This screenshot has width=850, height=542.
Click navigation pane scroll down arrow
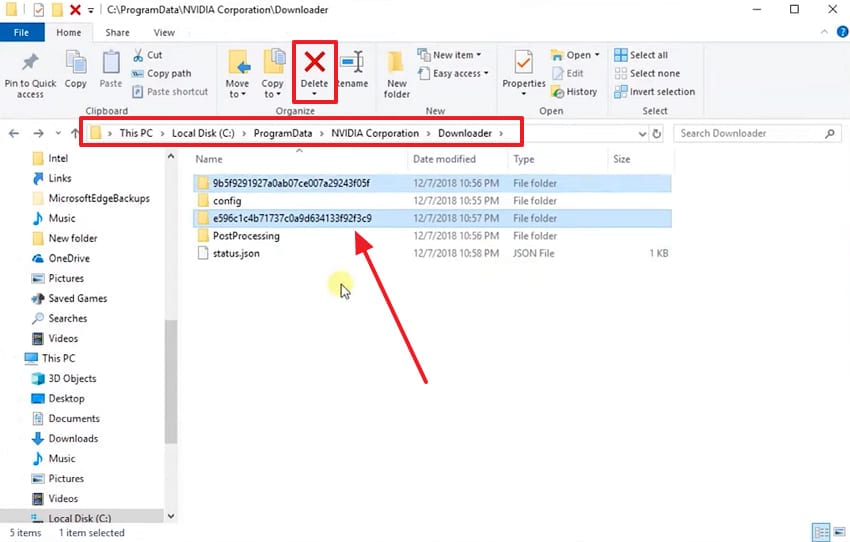click(x=171, y=517)
